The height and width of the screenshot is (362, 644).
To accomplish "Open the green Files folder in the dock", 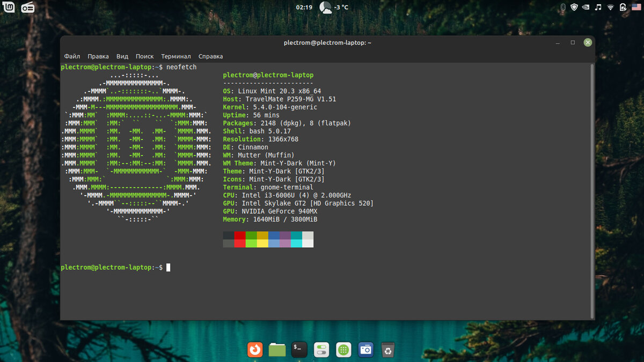I will (x=277, y=350).
